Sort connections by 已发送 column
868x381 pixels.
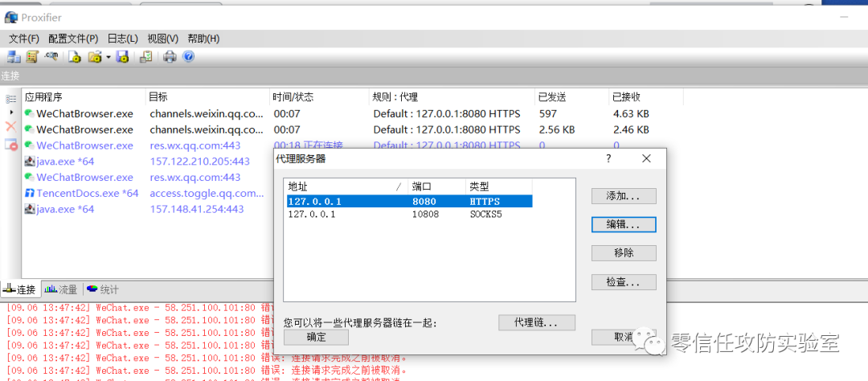coord(572,97)
